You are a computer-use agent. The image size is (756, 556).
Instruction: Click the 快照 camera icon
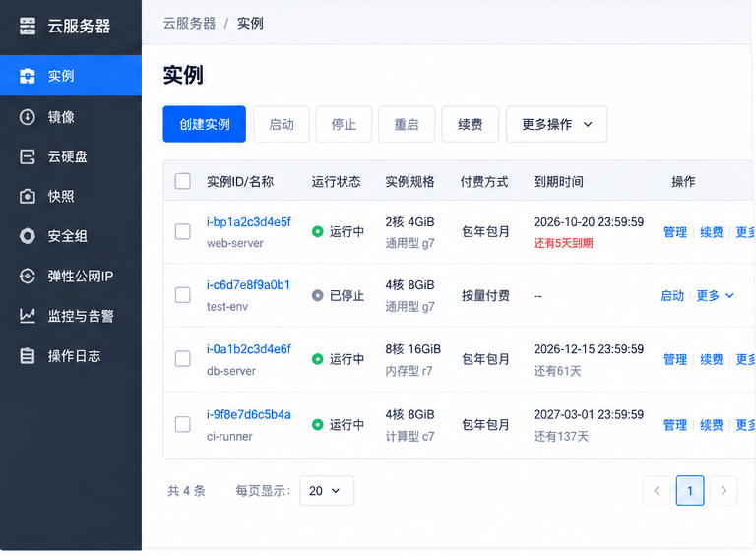click(28, 196)
